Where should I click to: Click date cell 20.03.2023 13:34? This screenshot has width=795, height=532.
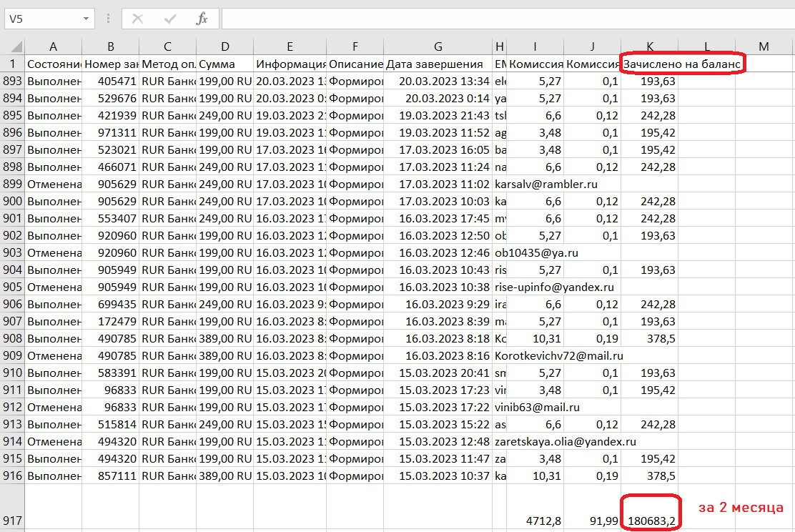coord(438,81)
